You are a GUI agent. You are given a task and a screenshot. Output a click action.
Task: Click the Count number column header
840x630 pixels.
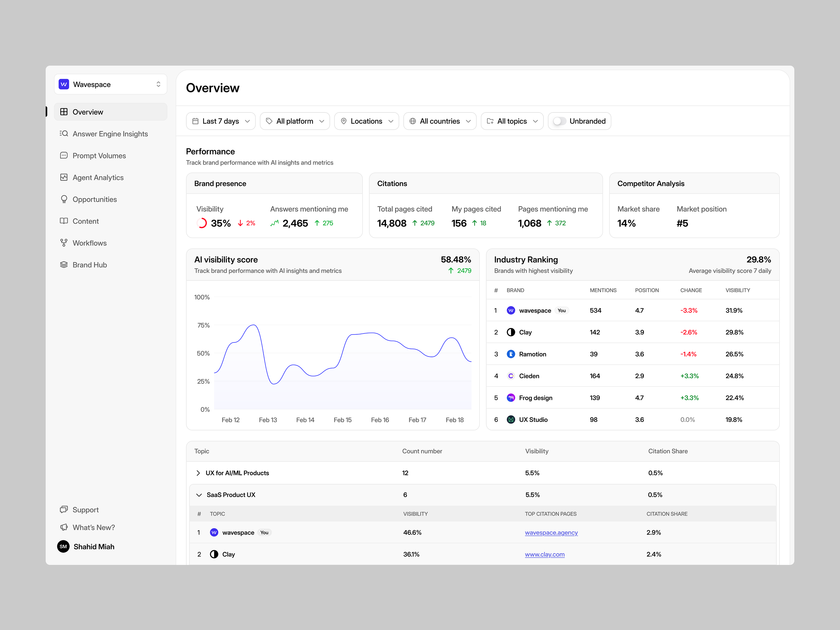422,451
